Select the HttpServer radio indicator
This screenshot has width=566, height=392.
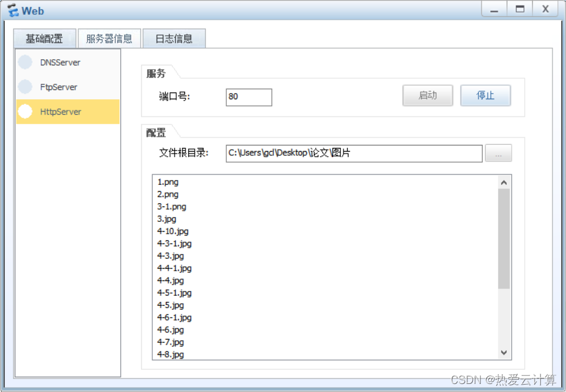[25, 112]
